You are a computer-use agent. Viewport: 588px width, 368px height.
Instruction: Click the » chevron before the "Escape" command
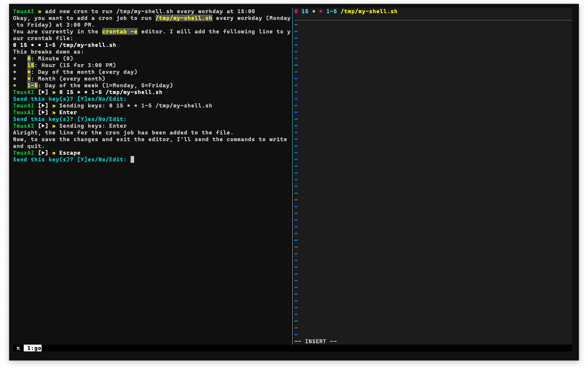[54, 153]
